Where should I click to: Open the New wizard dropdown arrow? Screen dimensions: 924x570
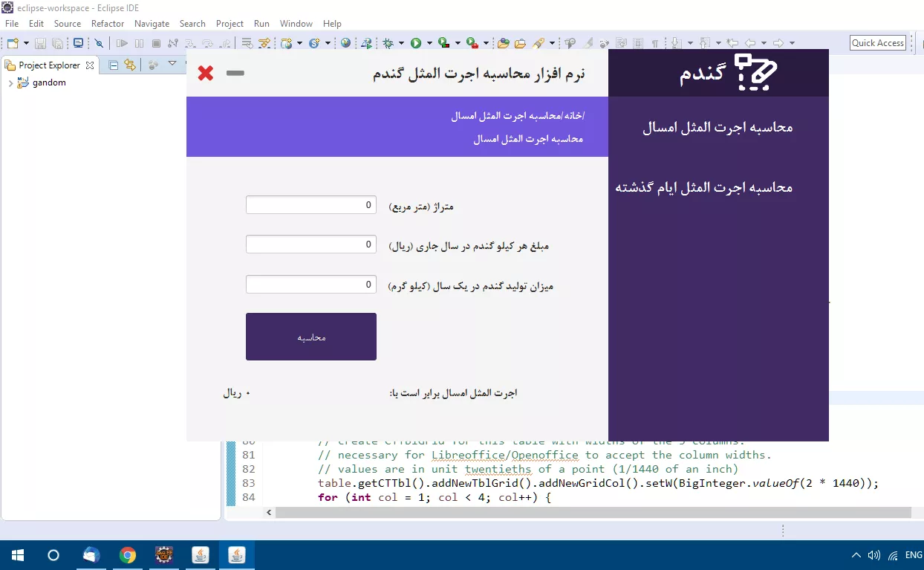(26, 43)
